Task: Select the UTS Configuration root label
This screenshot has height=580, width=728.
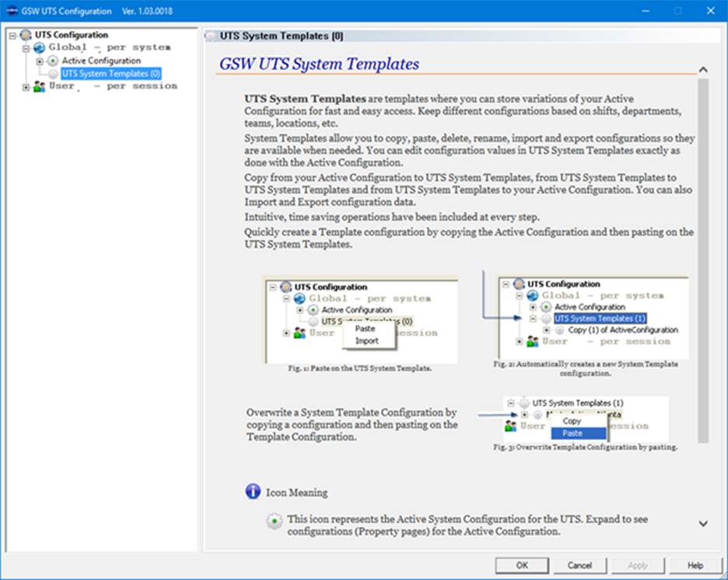Action: [x=72, y=35]
